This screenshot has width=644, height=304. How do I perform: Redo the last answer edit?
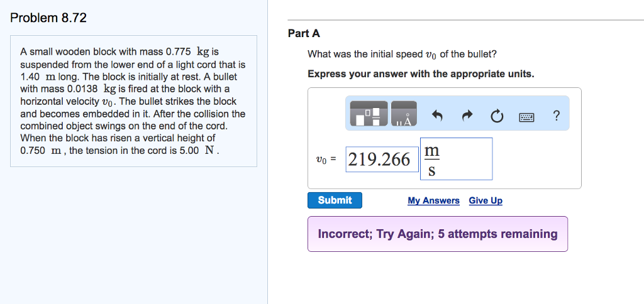click(467, 116)
